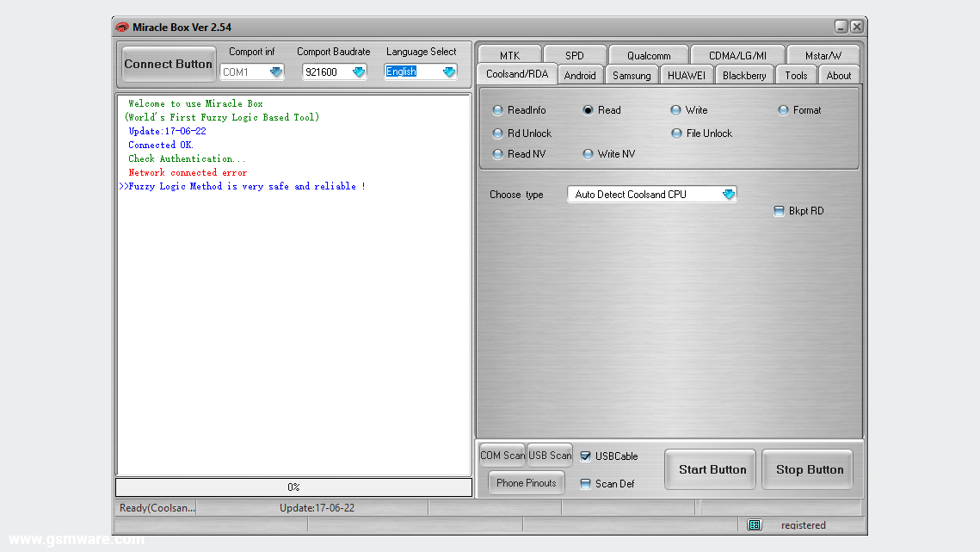This screenshot has width=980, height=552.
Task: Switch to the Android tab
Action: [580, 75]
